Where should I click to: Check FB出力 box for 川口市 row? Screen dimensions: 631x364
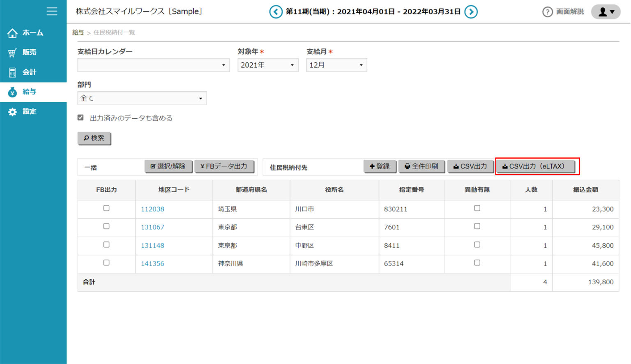[x=106, y=208]
